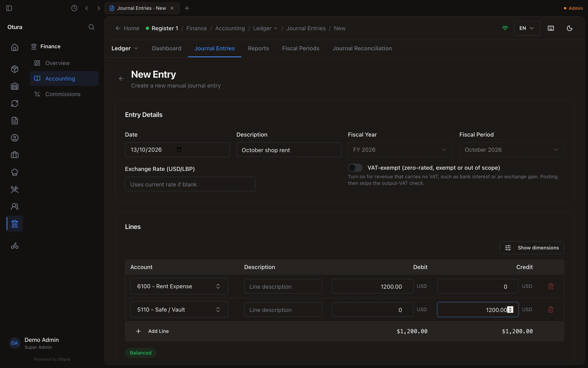Screen dimensions: 588x368
Task: Open the history clock icon
Action: click(x=74, y=8)
